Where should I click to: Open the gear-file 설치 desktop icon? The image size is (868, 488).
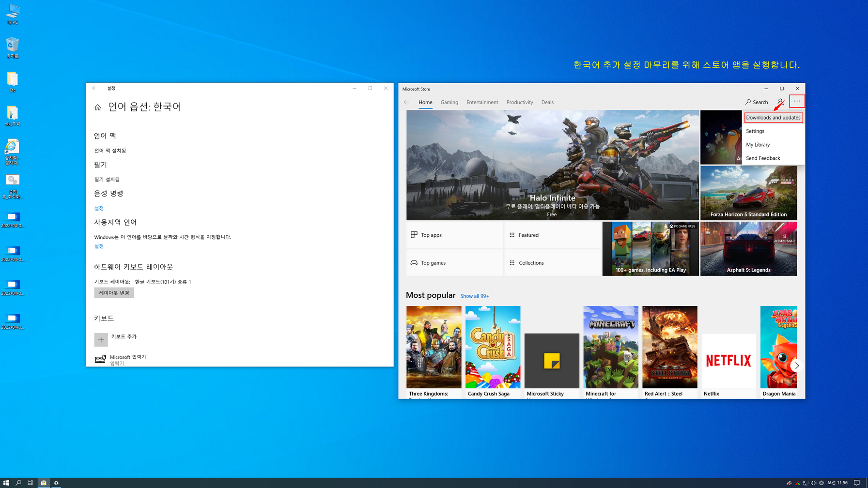[x=13, y=186]
